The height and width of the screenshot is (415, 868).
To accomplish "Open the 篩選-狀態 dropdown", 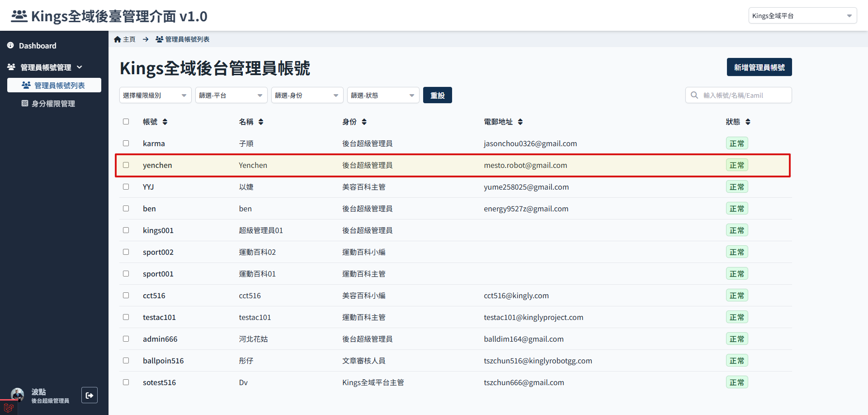I will [383, 95].
